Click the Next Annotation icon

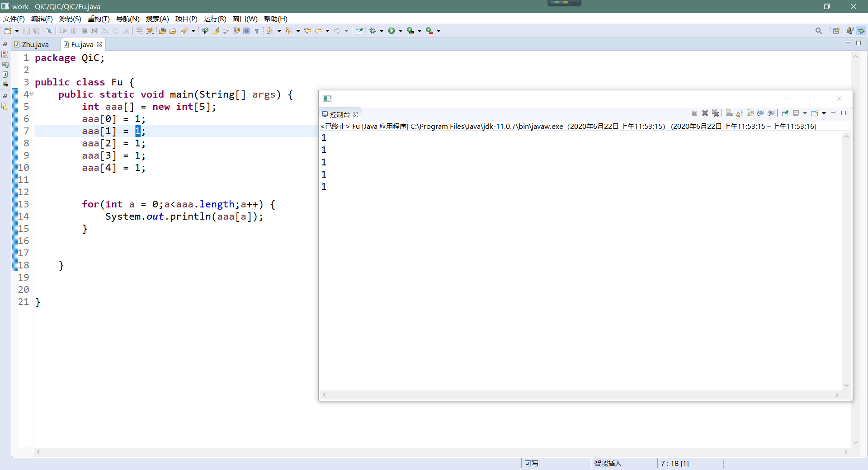269,31
